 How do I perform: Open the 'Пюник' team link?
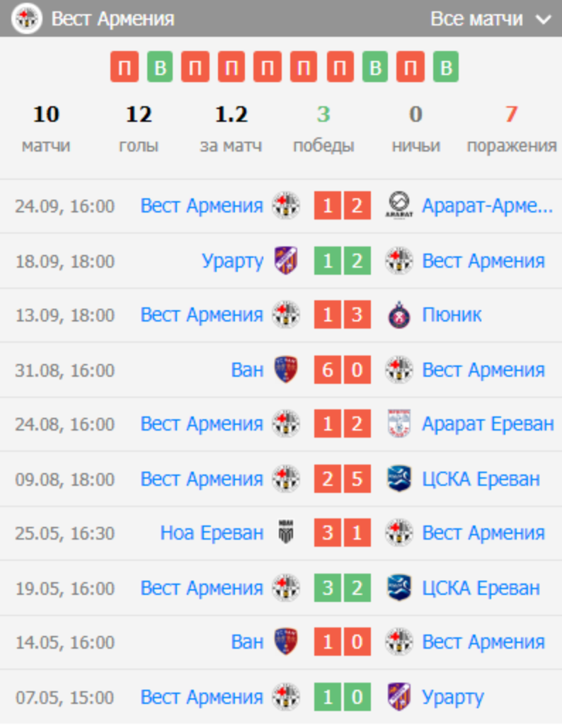(452, 315)
